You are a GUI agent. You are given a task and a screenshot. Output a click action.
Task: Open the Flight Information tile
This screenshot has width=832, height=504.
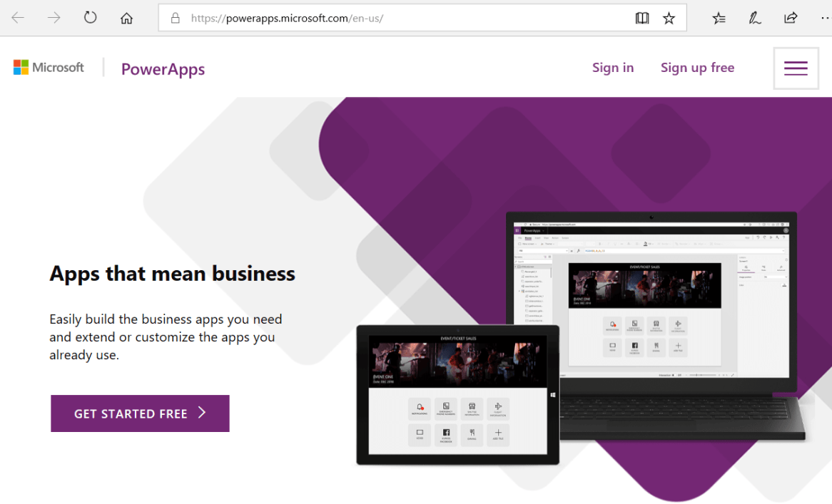pyautogui.click(x=498, y=408)
